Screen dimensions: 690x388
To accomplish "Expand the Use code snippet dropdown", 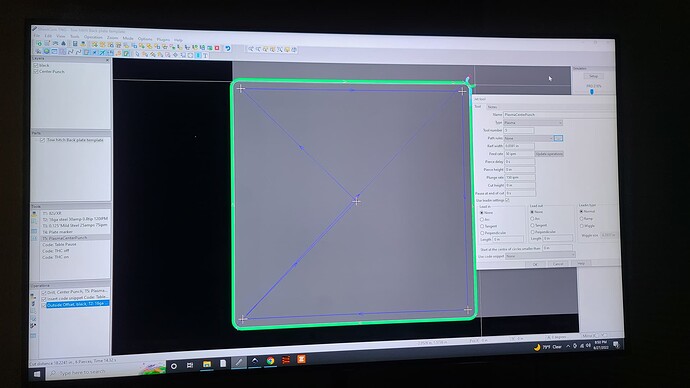I will [540, 256].
